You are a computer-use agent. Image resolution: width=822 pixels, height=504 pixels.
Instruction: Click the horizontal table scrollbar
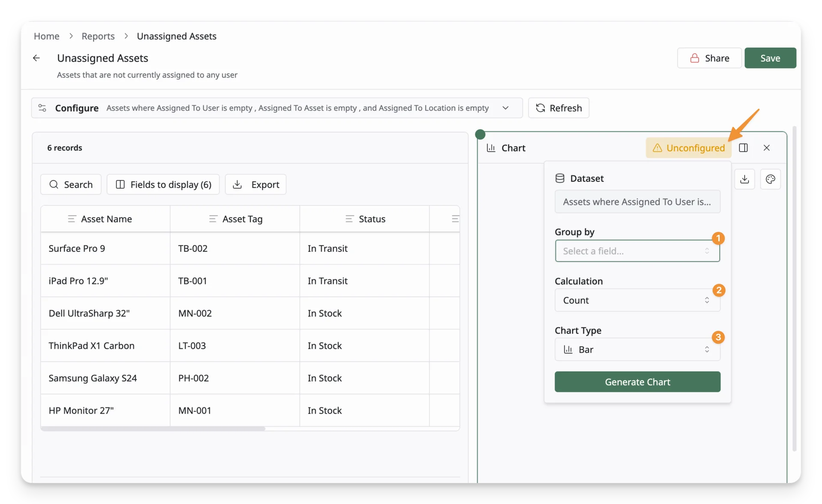(153, 428)
